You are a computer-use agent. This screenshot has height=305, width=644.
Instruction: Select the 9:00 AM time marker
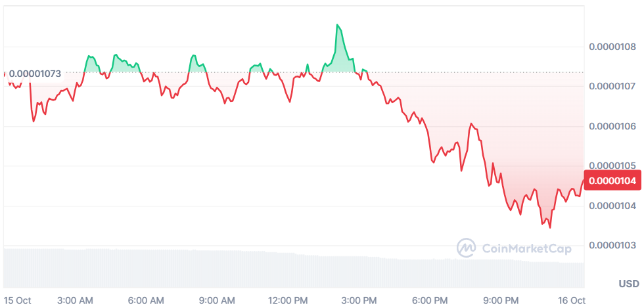(x=216, y=300)
